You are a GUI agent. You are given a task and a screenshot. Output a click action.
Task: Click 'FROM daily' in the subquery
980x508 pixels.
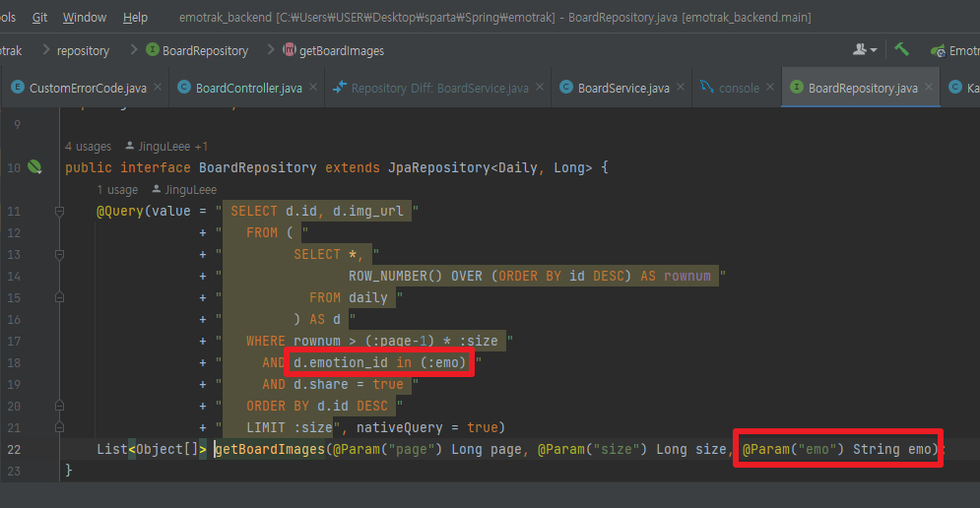[348, 298]
